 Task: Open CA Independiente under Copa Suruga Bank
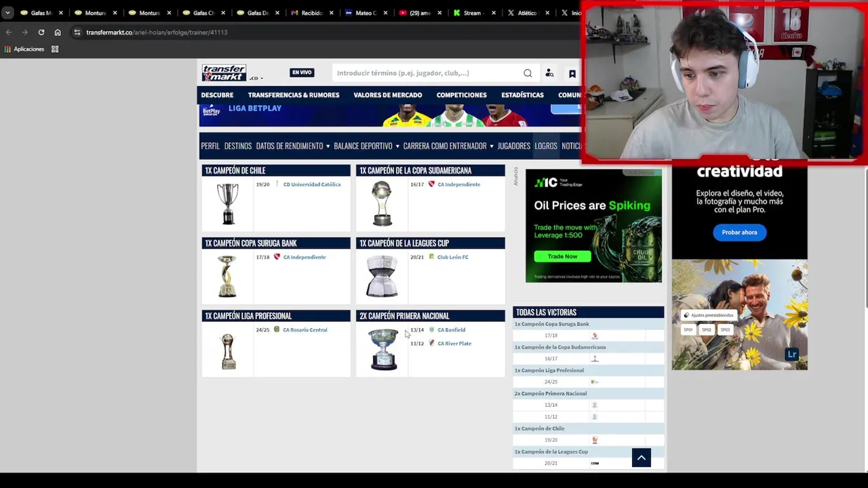point(304,257)
